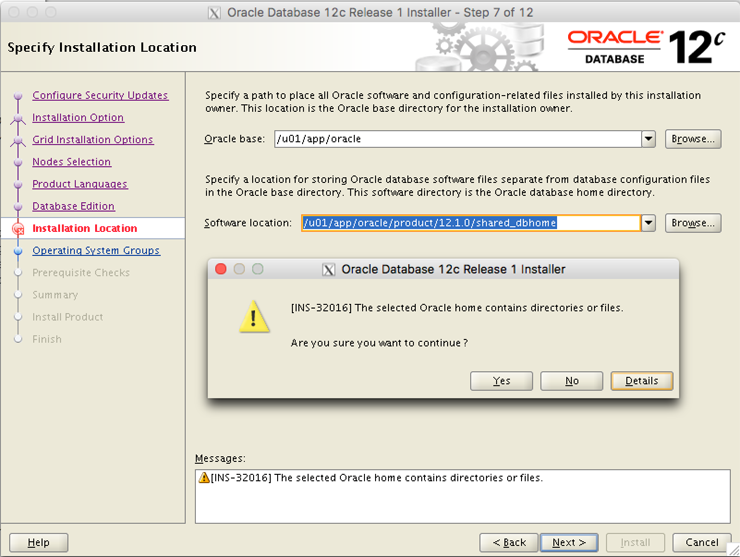Click the Software location path field
The height and width of the screenshot is (557, 740).
coord(471,223)
